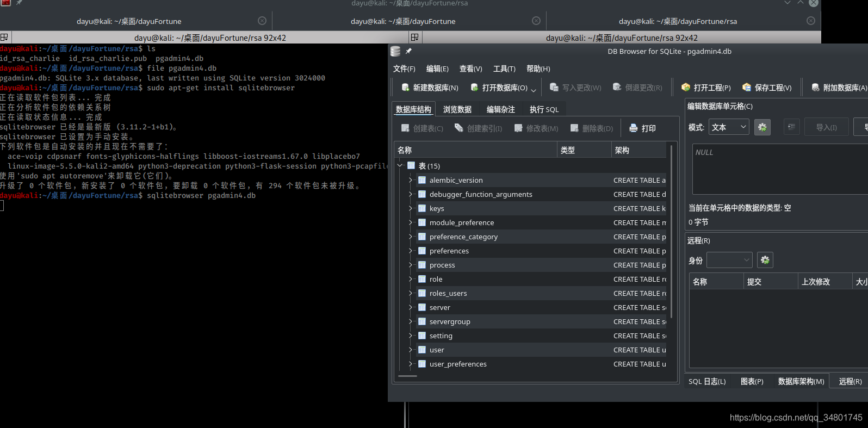The width and height of the screenshot is (868, 428).
Task: Click the 上次修改 column header in the remote panel
Action: tap(825, 282)
